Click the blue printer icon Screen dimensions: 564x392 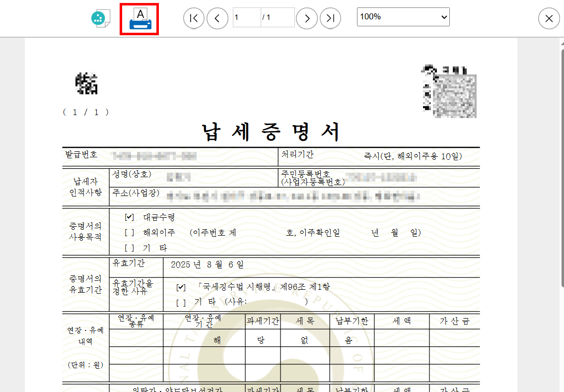tap(141, 19)
